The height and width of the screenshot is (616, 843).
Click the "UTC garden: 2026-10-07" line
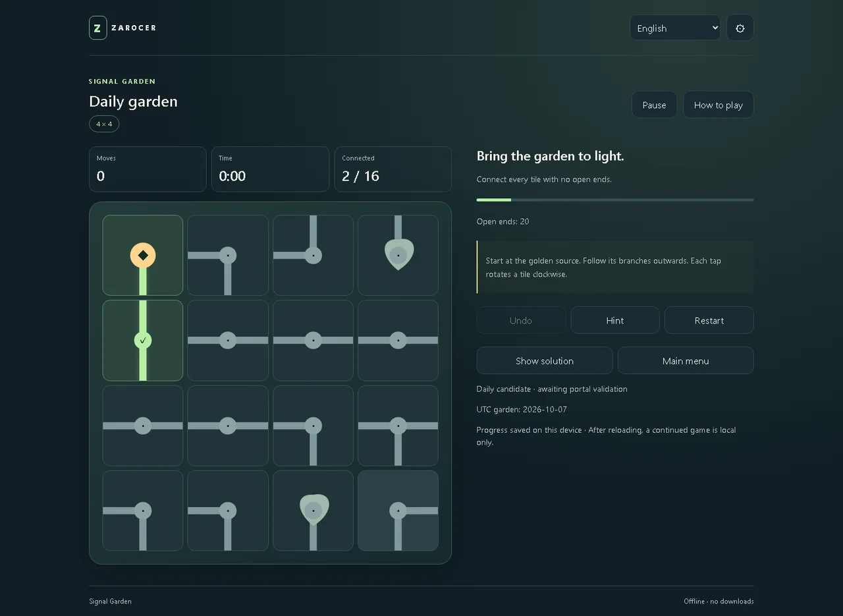(x=522, y=409)
